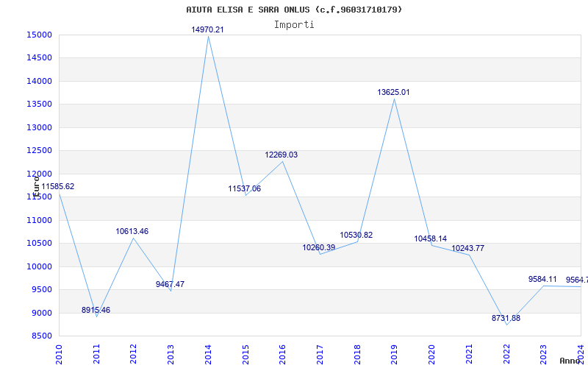Click the y-axis value 13500
This screenshot has width=588, height=368.
point(39,105)
